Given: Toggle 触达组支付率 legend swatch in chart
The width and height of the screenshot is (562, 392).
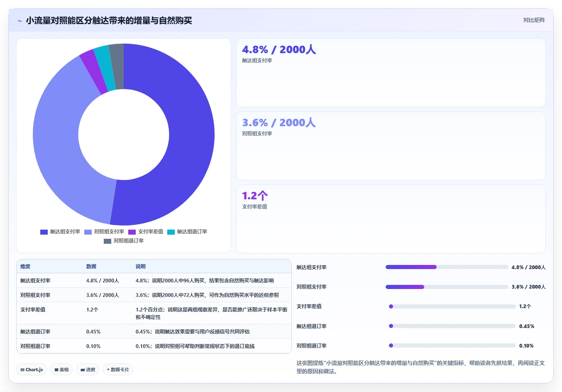Looking at the screenshot, I should click(x=44, y=232).
